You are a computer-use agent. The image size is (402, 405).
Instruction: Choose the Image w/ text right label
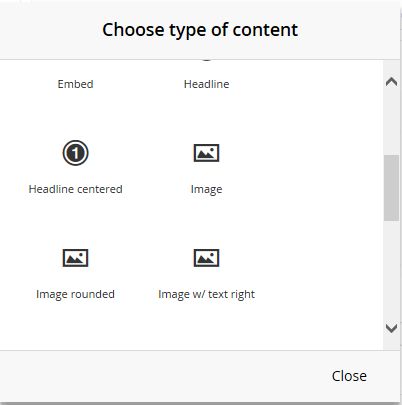click(x=206, y=294)
